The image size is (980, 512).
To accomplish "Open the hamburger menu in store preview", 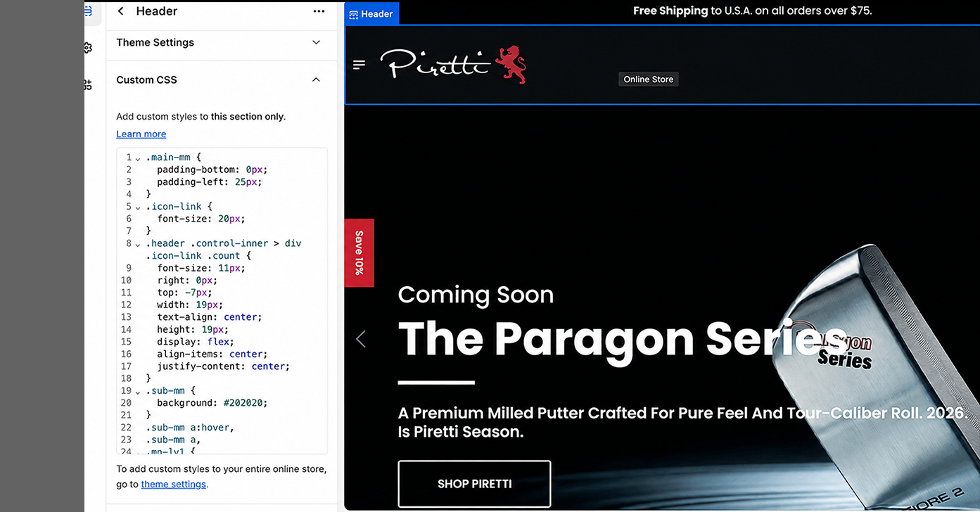I will (x=359, y=65).
